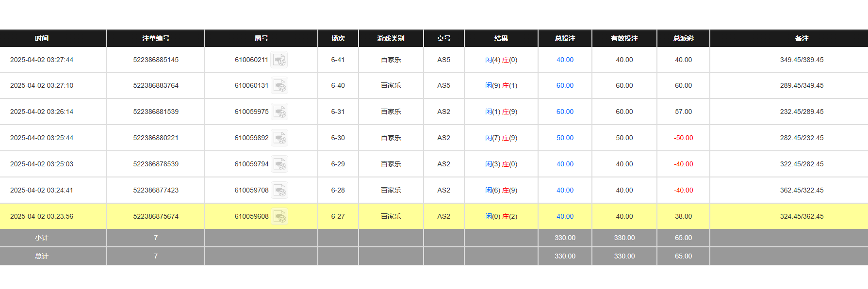The width and height of the screenshot is (868, 289).
Task: Click order number 522386875674 in highlighted row
Action: tap(156, 217)
